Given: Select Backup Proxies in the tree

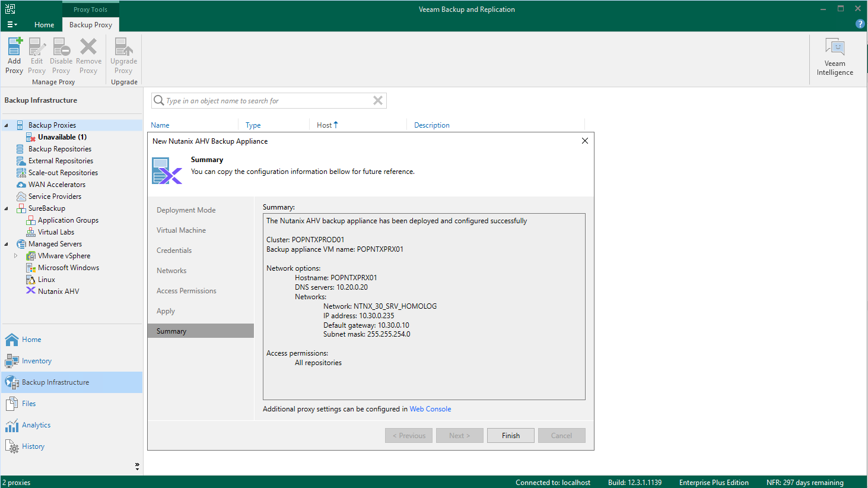Looking at the screenshot, I should click(x=52, y=125).
